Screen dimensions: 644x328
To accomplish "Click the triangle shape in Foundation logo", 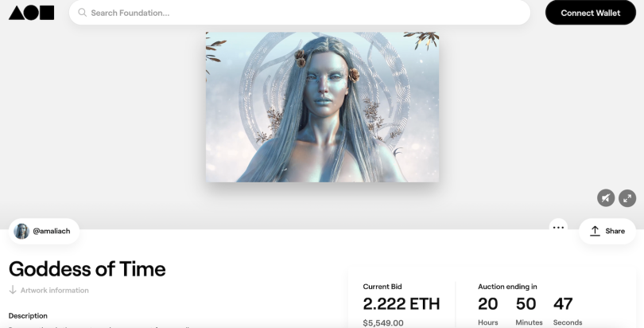I will click(x=17, y=13).
